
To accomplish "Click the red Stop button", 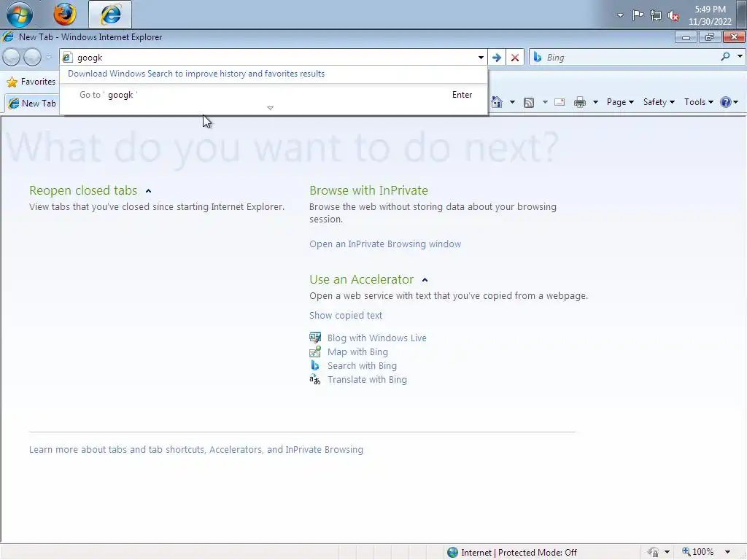I will pos(515,58).
